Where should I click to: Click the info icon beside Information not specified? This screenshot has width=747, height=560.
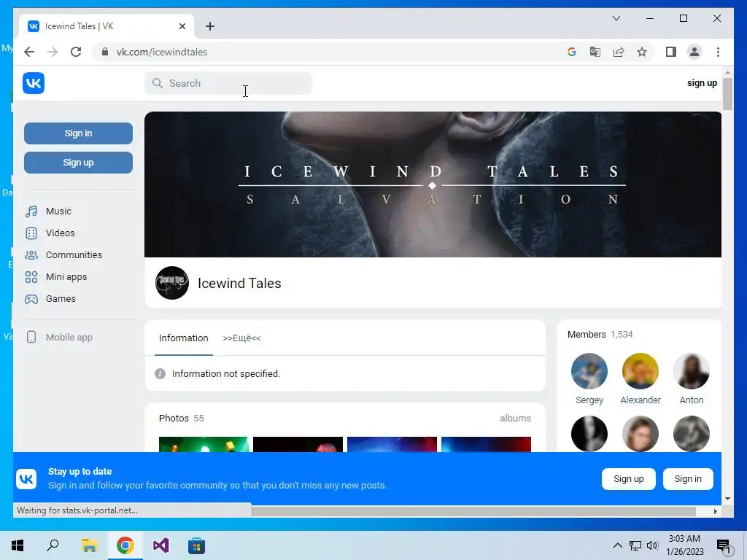[x=160, y=374]
